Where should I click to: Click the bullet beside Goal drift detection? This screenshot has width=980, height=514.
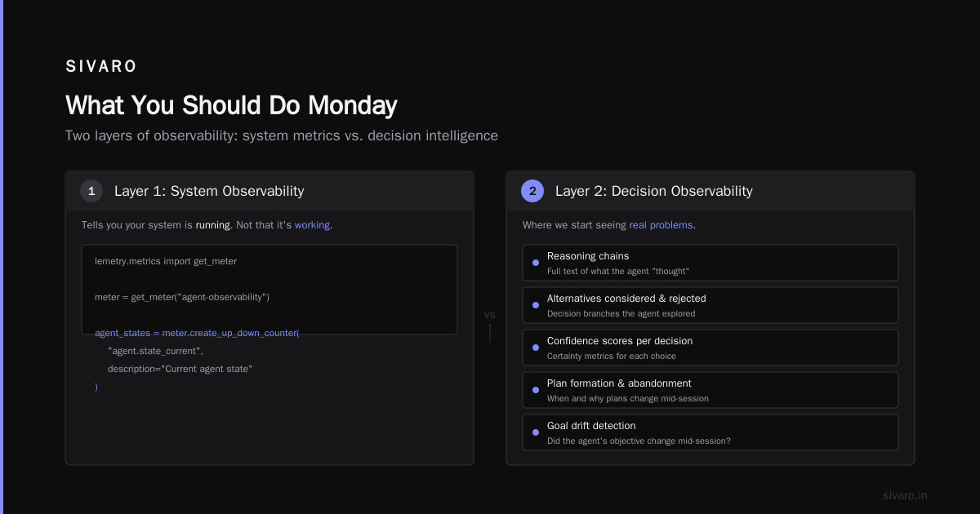(536, 432)
